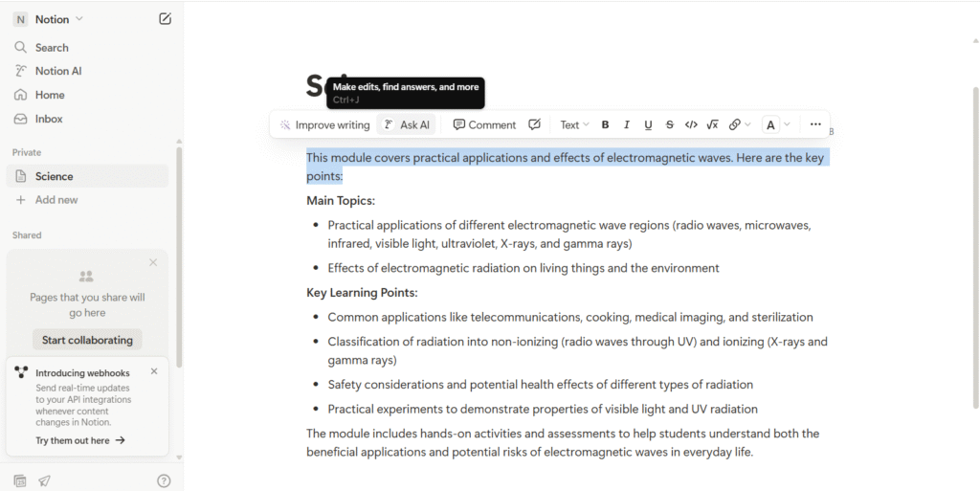Click the Main Topics heading text
This screenshot has width=980, height=491.
341,201
